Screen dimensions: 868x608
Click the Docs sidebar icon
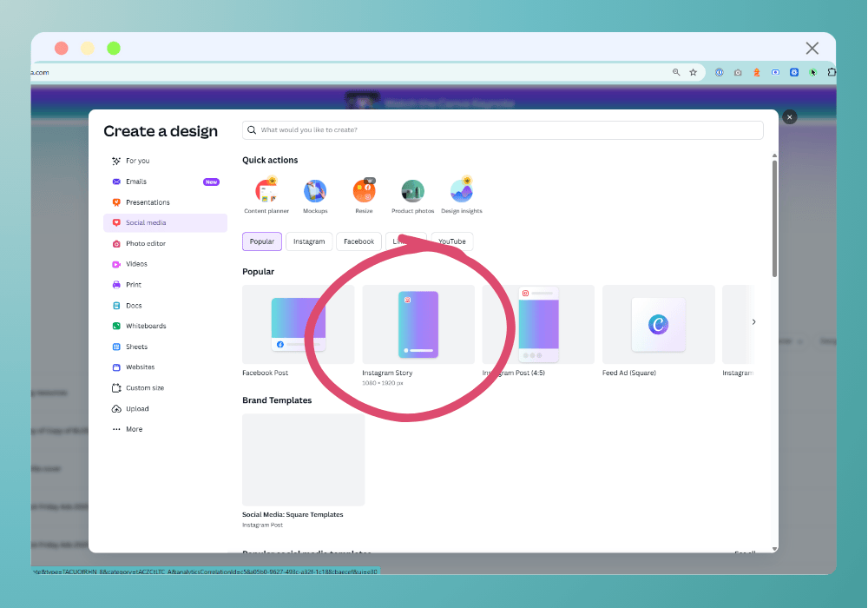click(x=116, y=306)
